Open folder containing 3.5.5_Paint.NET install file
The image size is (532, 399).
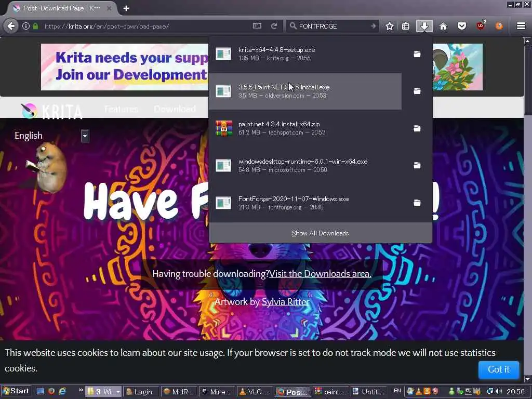click(x=417, y=91)
